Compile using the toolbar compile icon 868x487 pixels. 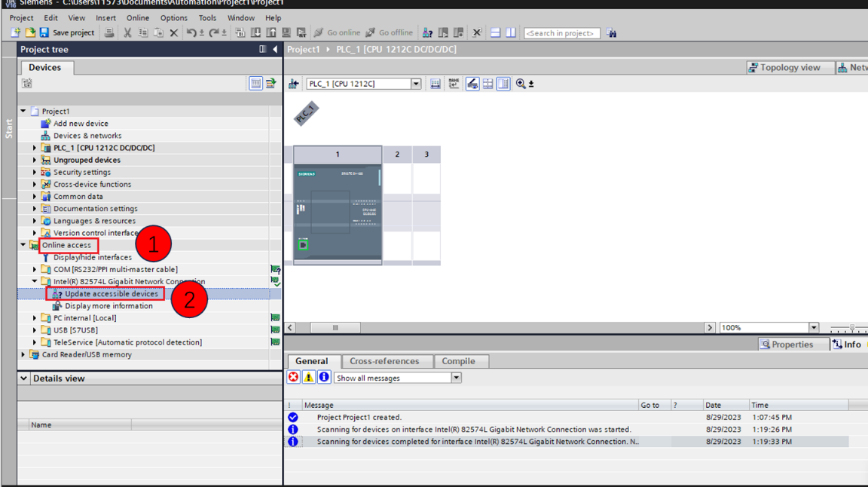(240, 32)
